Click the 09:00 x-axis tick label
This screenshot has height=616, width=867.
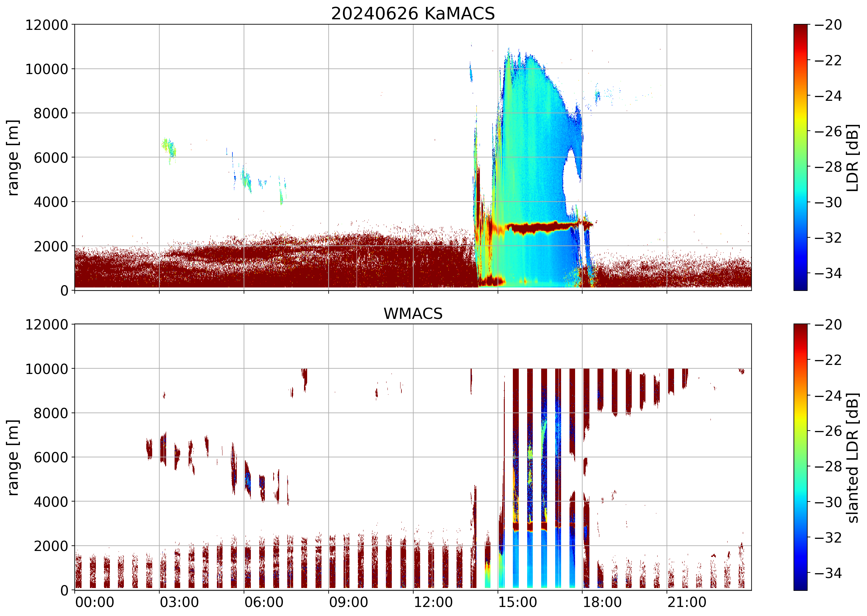pyautogui.click(x=348, y=602)
